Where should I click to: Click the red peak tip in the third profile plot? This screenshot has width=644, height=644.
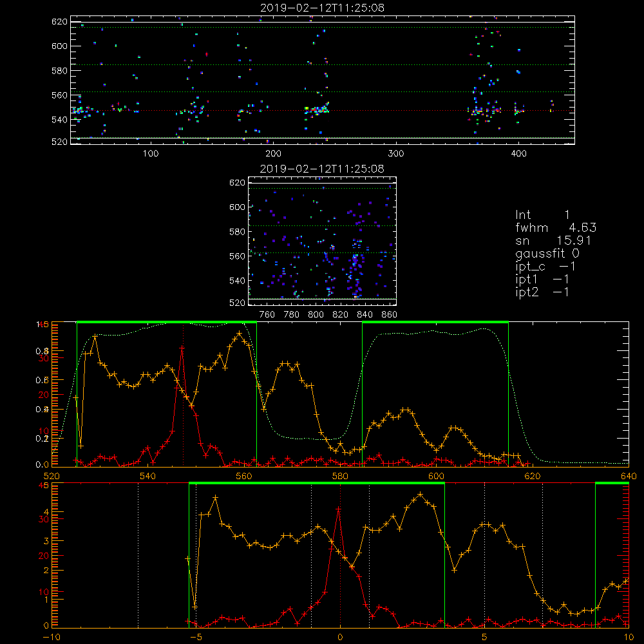click(182, 348)
